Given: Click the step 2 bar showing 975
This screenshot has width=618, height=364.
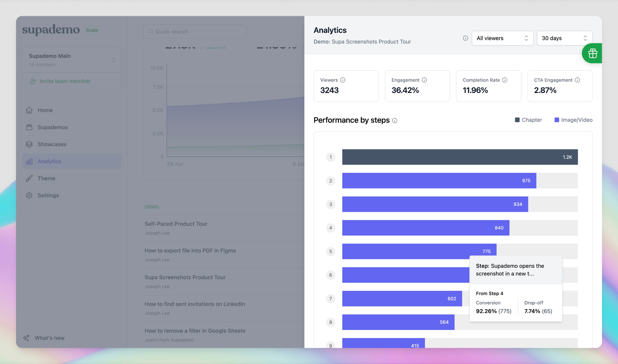Looking at the screenshot, I should coord(439,180).
